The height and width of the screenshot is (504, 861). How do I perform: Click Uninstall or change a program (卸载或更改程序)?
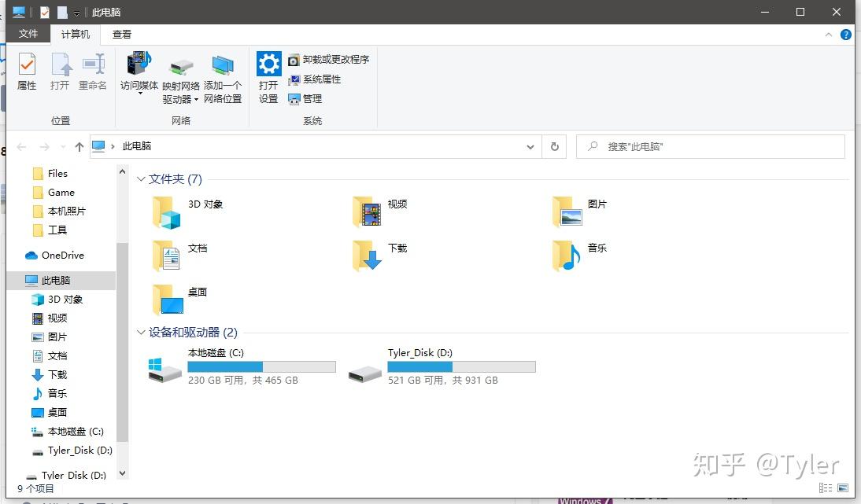[329, 59]
